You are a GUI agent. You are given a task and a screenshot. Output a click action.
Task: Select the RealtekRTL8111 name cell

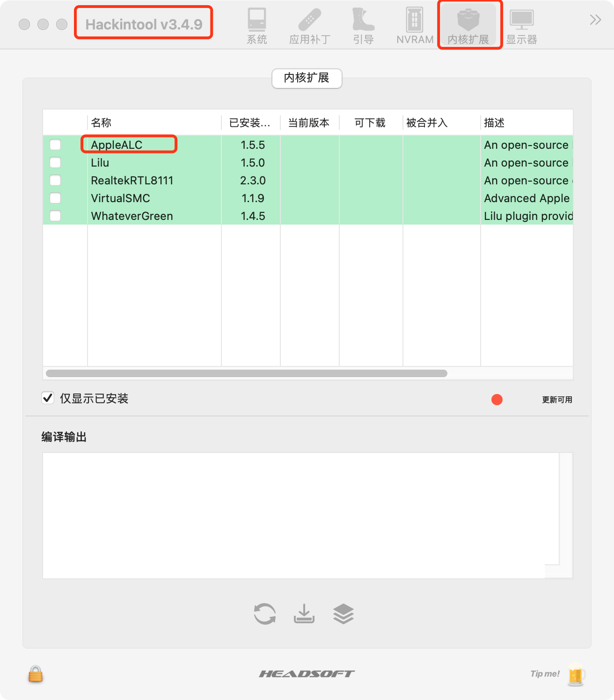pyautogui.click(x=154, y=180)
